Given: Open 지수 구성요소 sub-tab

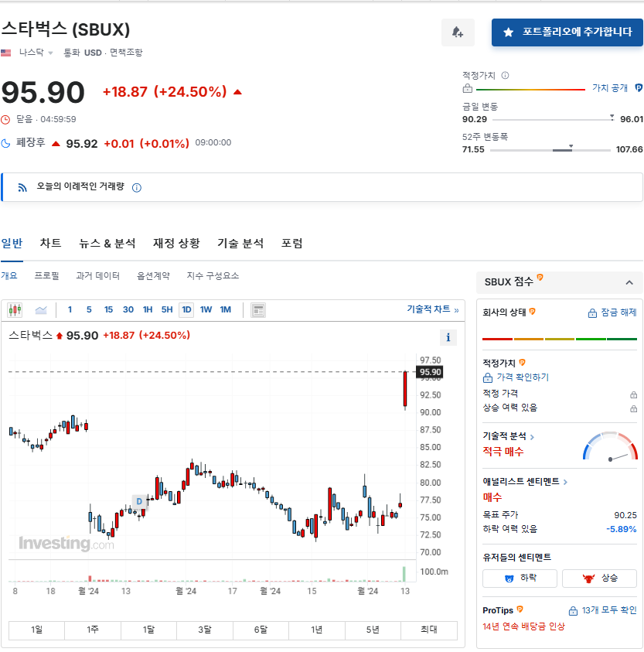Looking at the screenshot, I should click(213, 275).
